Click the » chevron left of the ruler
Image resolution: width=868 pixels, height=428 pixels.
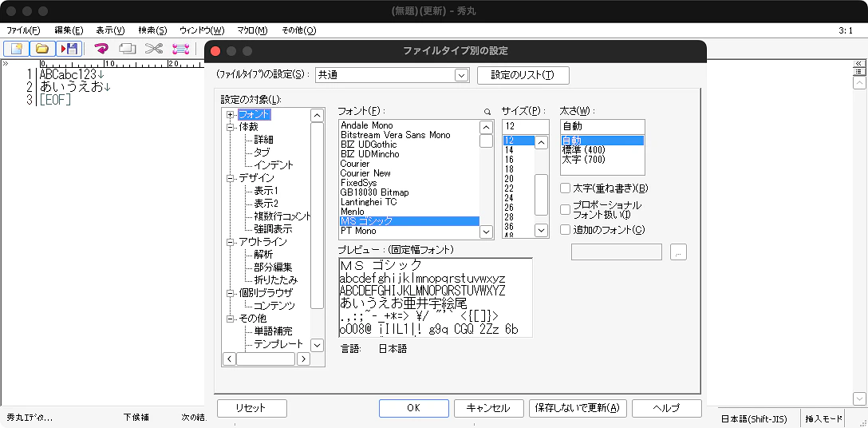coord(5,64)
